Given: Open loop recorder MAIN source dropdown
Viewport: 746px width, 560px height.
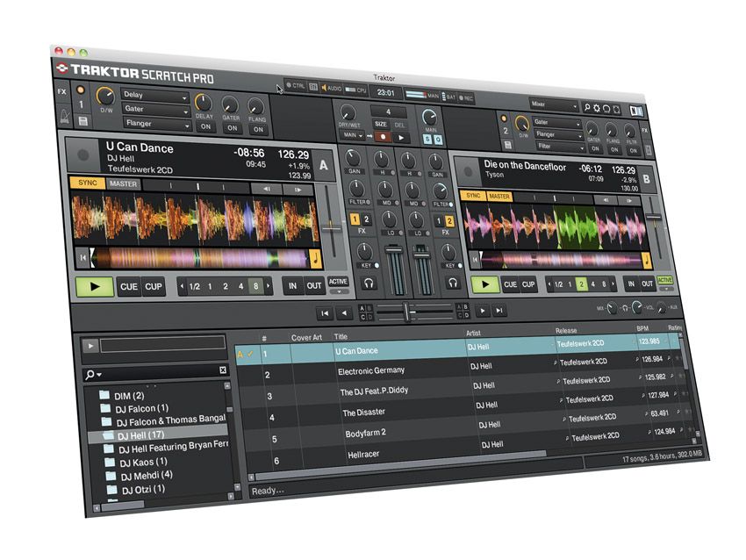Looking at the screenshot, I should pyautogui.click(x=352, y=135).
